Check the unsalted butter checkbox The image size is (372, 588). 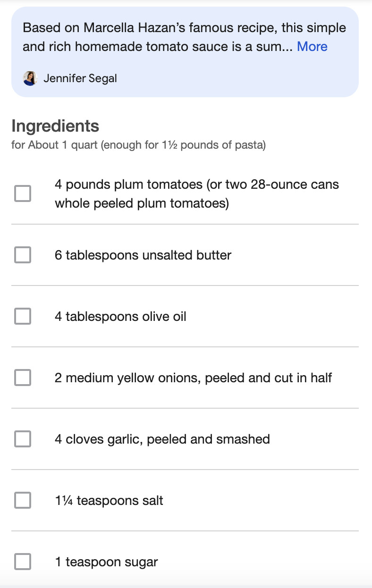pyautogui.click(x=22, y=255)
